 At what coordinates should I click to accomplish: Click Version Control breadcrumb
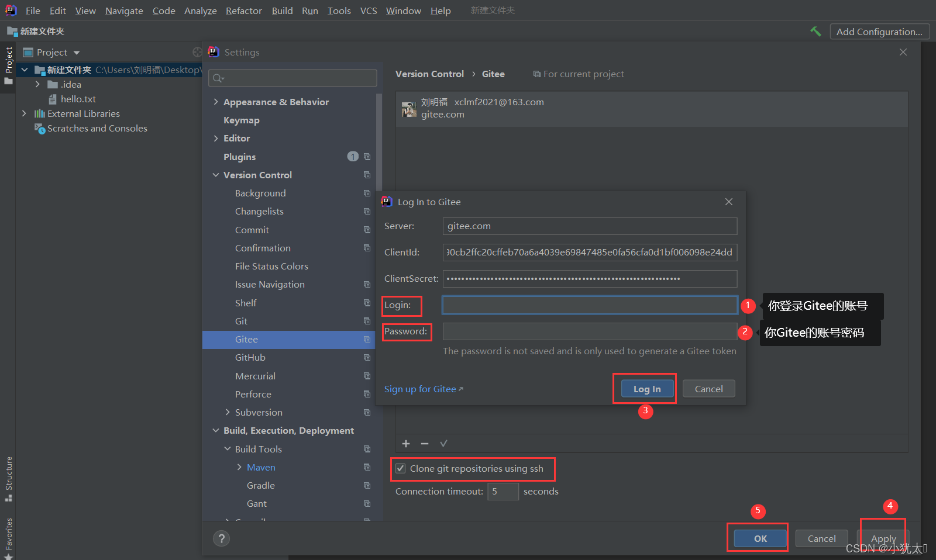click(x=429, y=74)
